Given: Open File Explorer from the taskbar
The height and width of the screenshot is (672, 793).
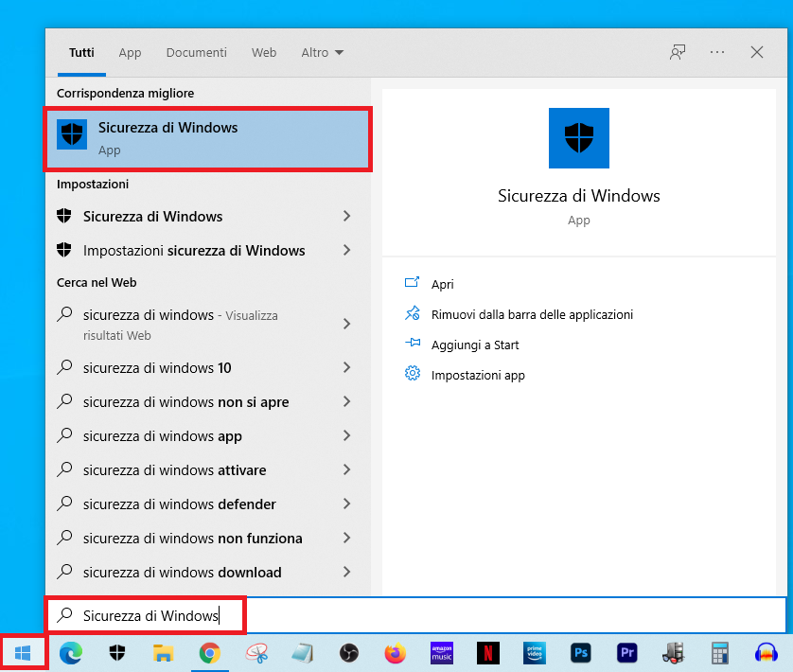Looking at the screenshot, I should tap(164, 653).
